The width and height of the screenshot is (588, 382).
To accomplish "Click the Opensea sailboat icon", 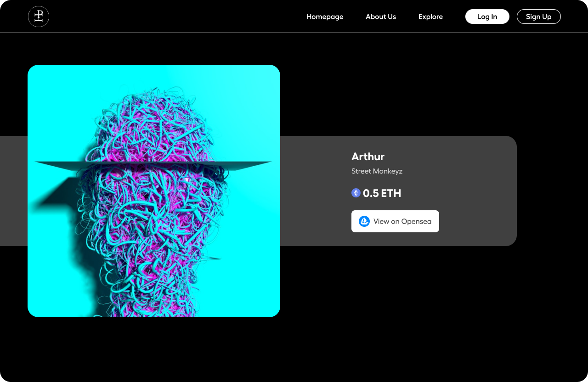I will pos(364,221).
